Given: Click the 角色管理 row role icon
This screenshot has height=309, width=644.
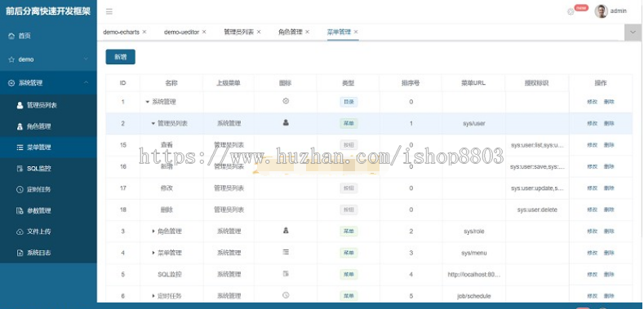Looking at the screenshot, I should (x=286, y=231).
